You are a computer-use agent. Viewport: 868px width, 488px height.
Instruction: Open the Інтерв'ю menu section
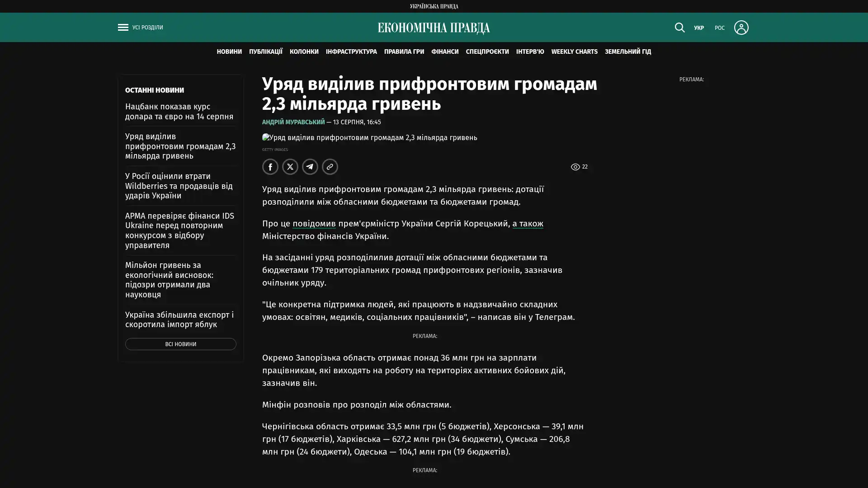coord(530,52)
